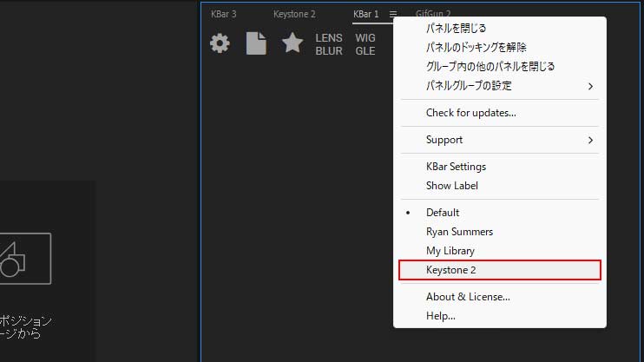Image resolution: width=644 pixels, height=362 pixels.
Task: Select the KBar 1 tab
Action: (366, 14)
